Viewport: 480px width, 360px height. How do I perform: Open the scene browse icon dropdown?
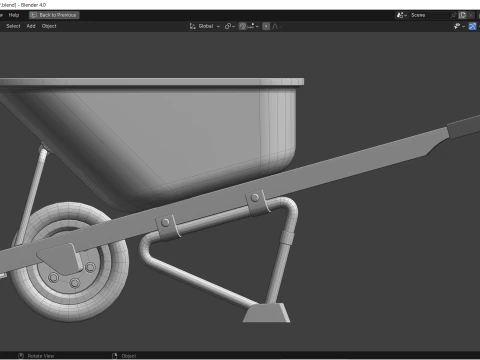pyautogui.click(x=402, y=15)
